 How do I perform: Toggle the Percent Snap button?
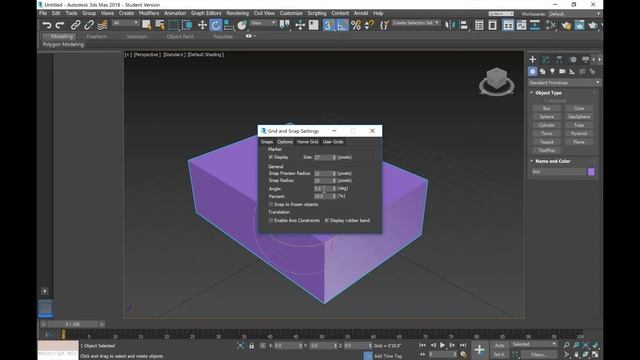(356, 25)
